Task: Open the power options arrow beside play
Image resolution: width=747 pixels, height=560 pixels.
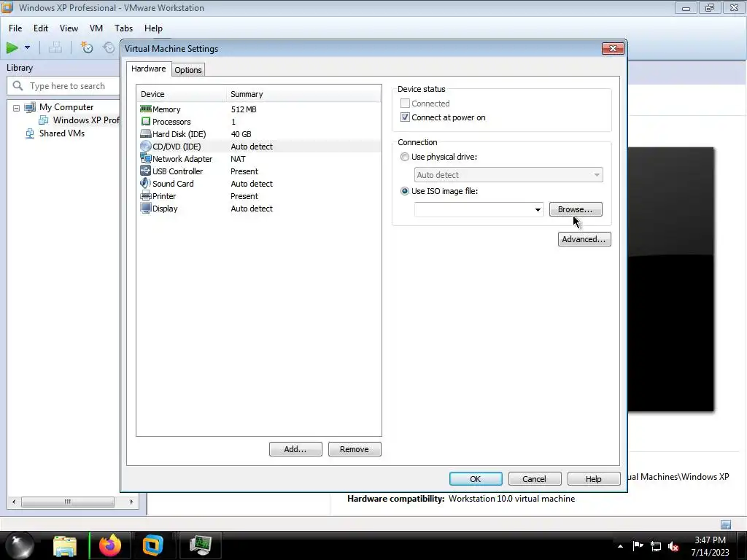Action: [x=27, y=47]
